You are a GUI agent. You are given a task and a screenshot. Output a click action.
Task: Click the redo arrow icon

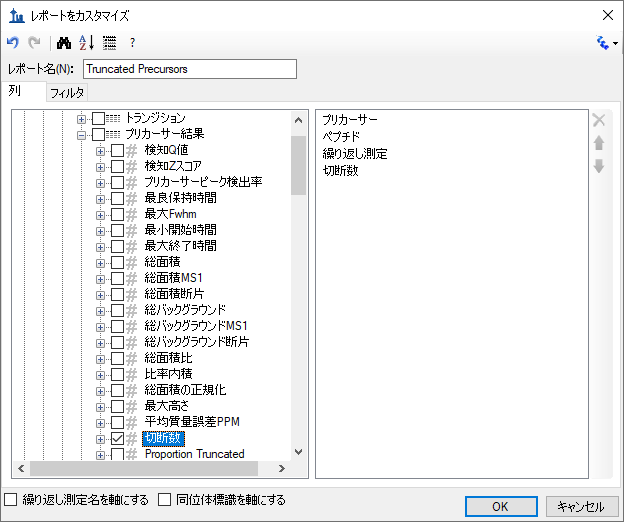point(34,43)
